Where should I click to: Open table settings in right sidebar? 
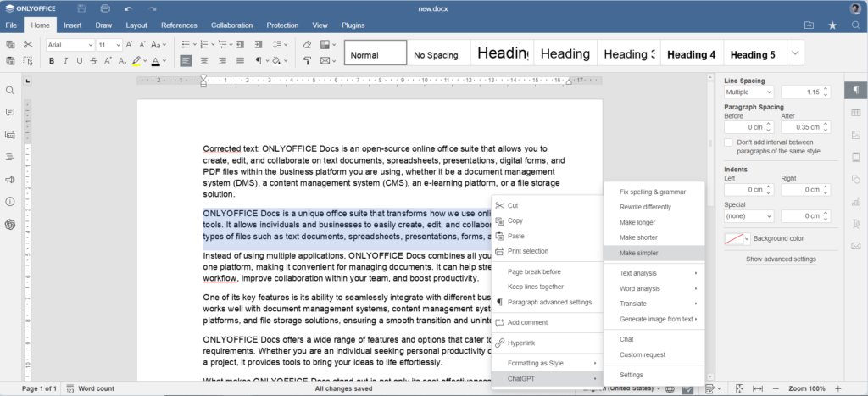click(856, 113)
